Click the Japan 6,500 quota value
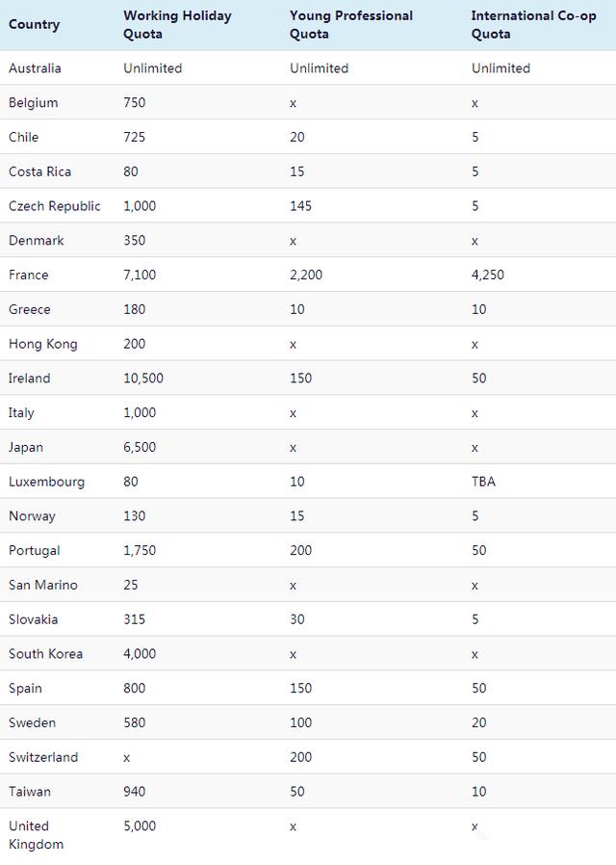616x865 pixels. 140,448
